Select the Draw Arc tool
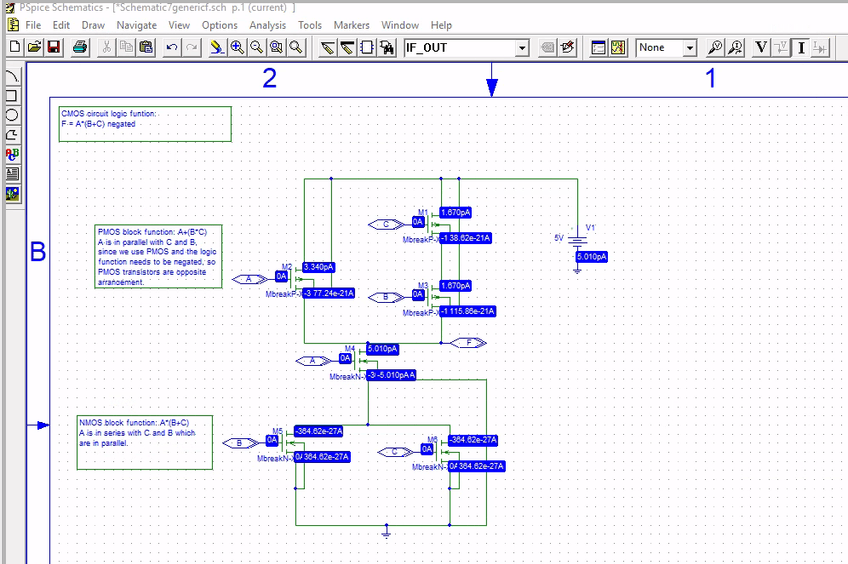Screen dimensions: 848x564 12,77
